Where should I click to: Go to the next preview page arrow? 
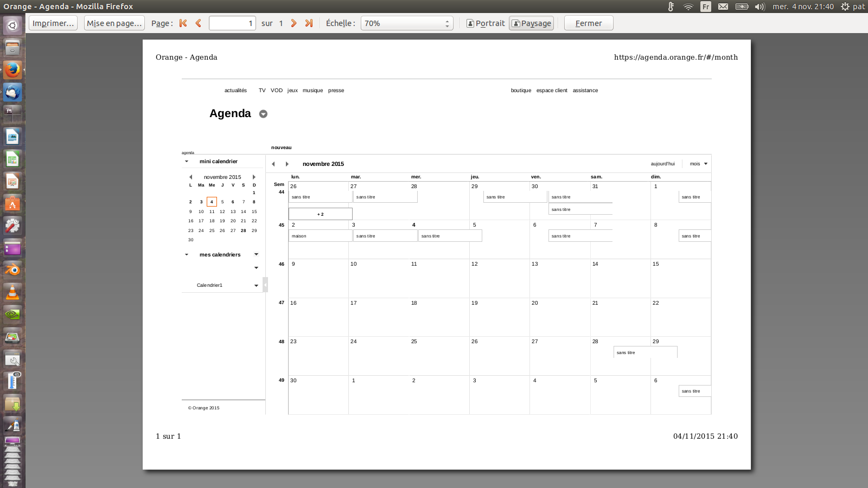tap(294, 23)
